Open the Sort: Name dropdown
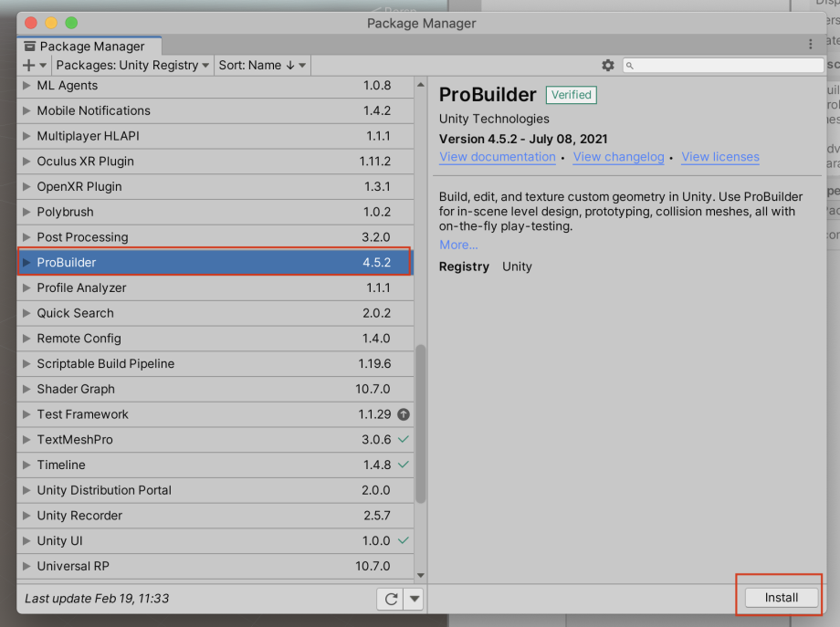 point(260,65)
